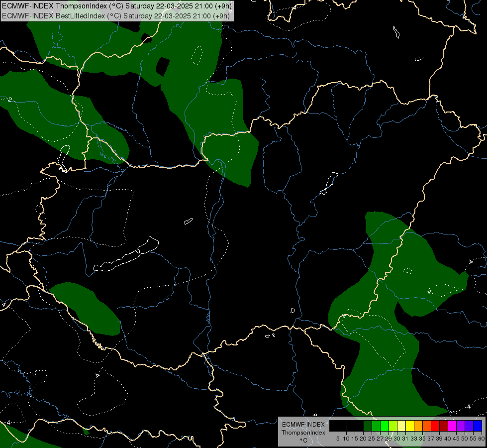Pick the dark red 39–40 legend swatch
The width and height of the screenshot is (487, 448).
point(444,426)
